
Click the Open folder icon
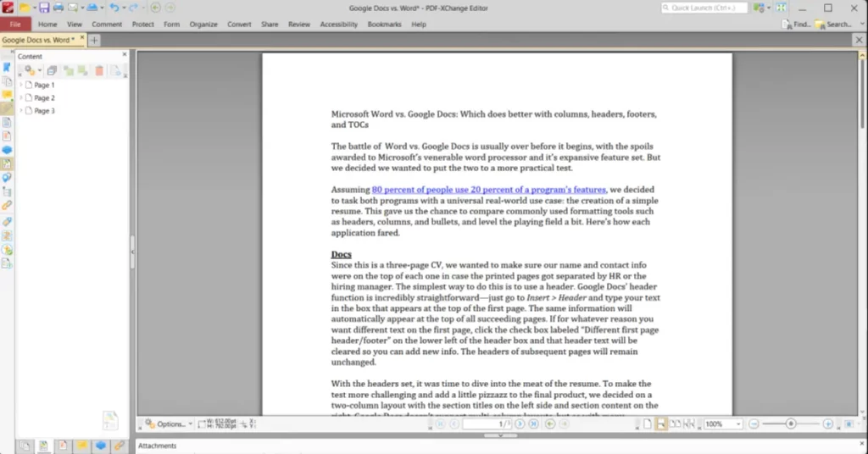tap(25, 8)
